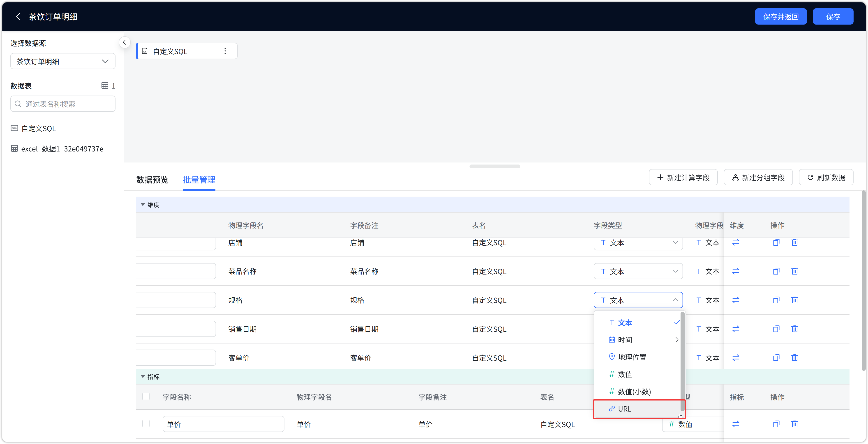Switch to the 数据预览 tab

(x=152, y=180)
